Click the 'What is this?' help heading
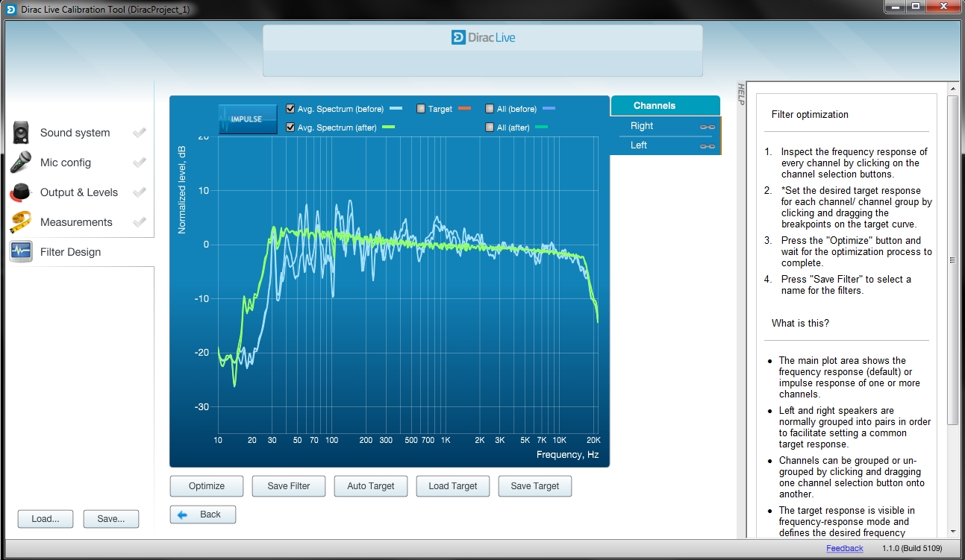 click(x=800, y=324)
